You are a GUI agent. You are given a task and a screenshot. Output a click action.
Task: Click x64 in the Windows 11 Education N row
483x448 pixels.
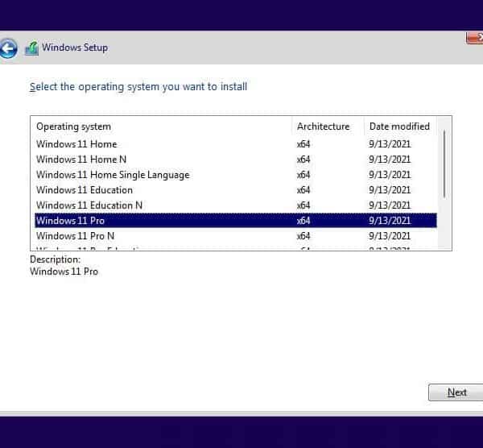[x=303, y=205]
